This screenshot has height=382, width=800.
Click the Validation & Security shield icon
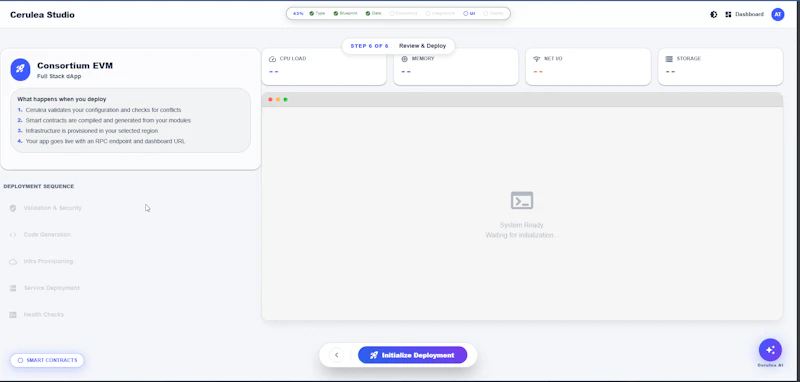click(13, 208)
